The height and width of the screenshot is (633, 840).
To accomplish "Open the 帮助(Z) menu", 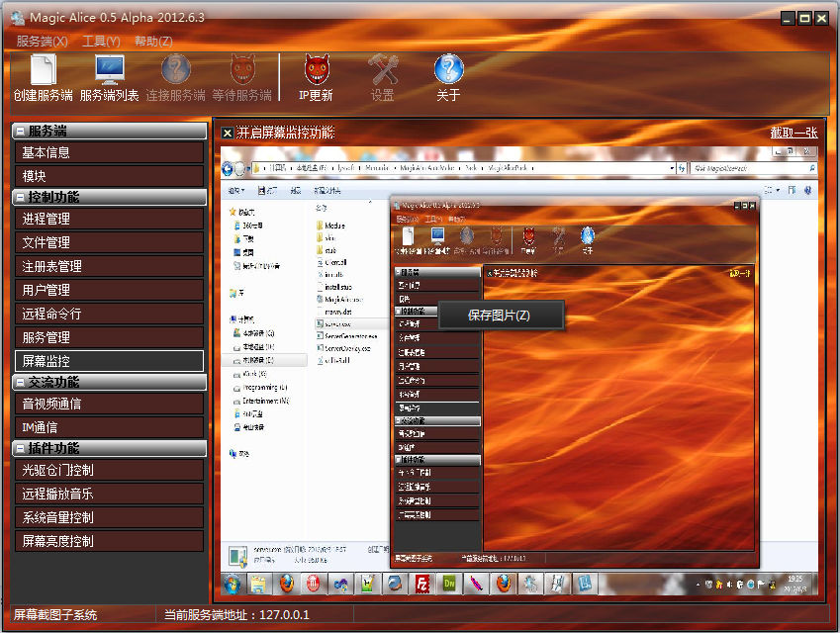I will point(153,42).
